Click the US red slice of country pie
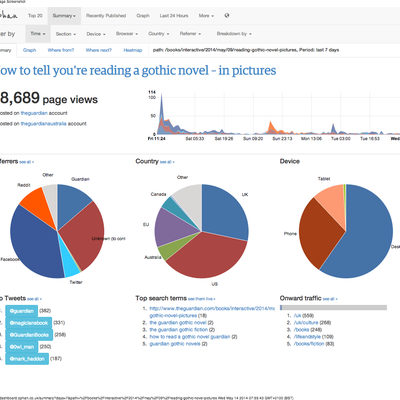Image resolution: width=400 pixels, height=400 pixels. point(207,257)
